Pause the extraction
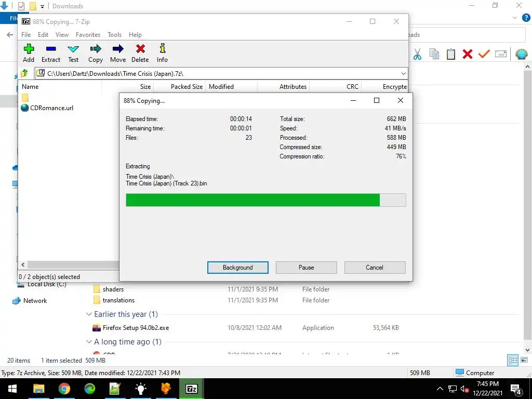The image size is (532, 399). [306, 268]
